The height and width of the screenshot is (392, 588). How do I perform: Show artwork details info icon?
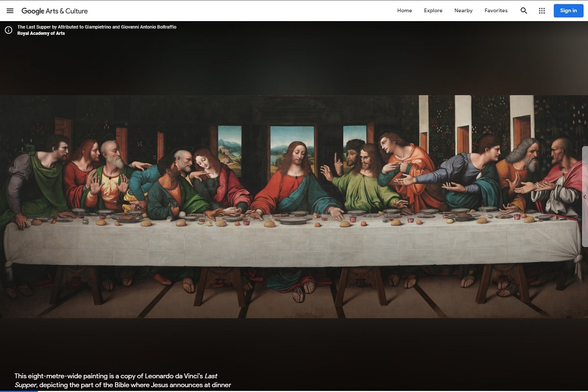click(8, 30)
